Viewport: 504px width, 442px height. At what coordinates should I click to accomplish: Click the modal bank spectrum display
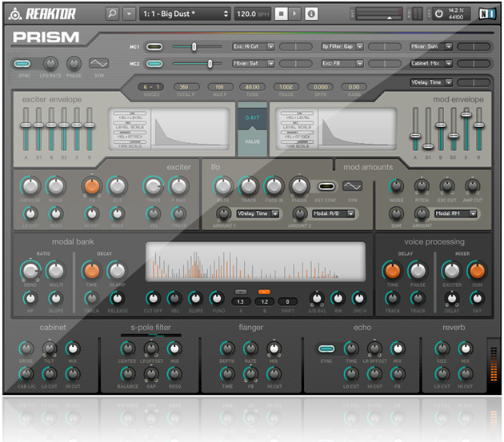[x=255, y=262]
